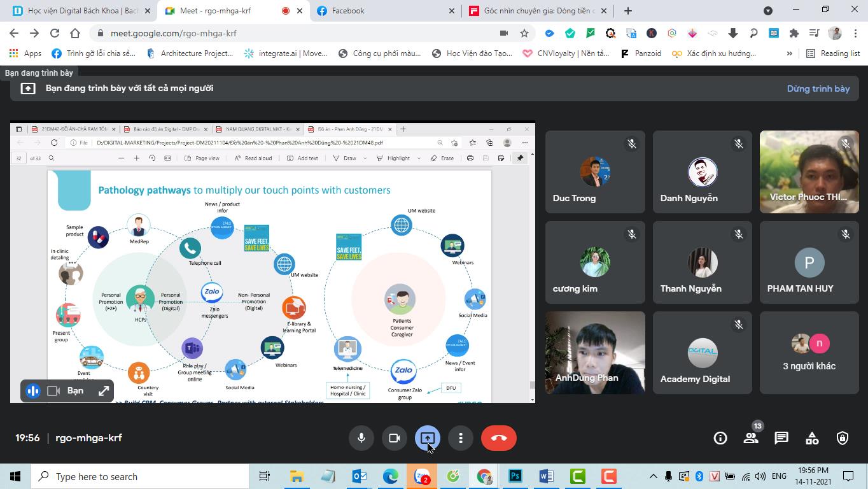Open host controls lock icon

point(843,438)
